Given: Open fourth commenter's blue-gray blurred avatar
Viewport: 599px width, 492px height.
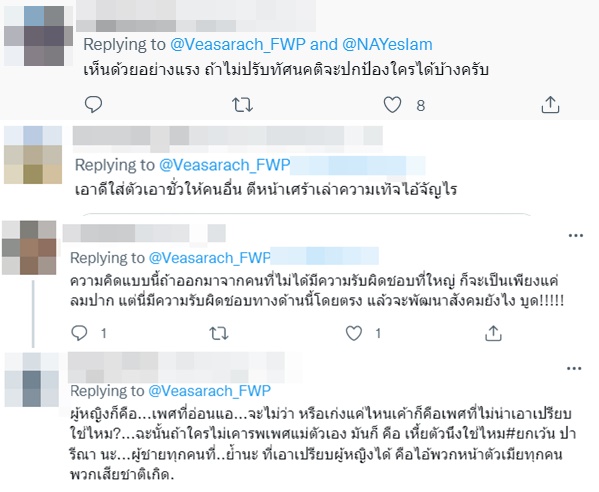Looking at the screenshot, I should (32, 379).
